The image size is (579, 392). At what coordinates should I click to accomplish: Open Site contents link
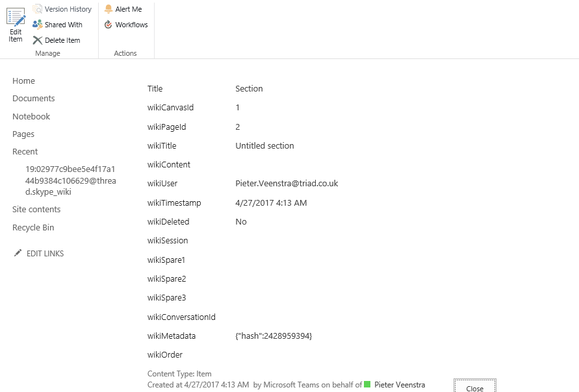(x=36, y=210)
